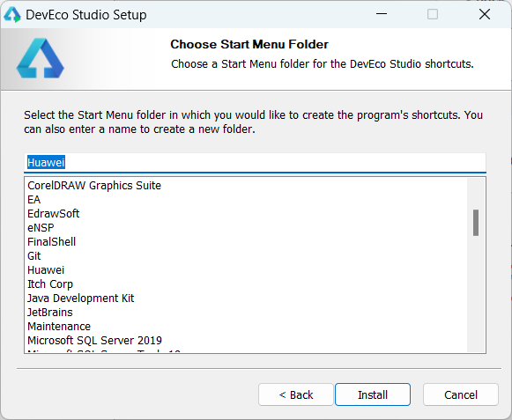Select CorelDRAW Graphics Suite folder
512x420 pixels.
click(94, 186)
